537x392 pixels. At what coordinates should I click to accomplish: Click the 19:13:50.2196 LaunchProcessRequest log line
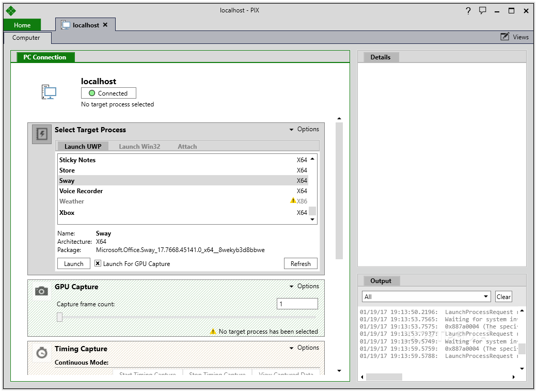coord(439,312)
